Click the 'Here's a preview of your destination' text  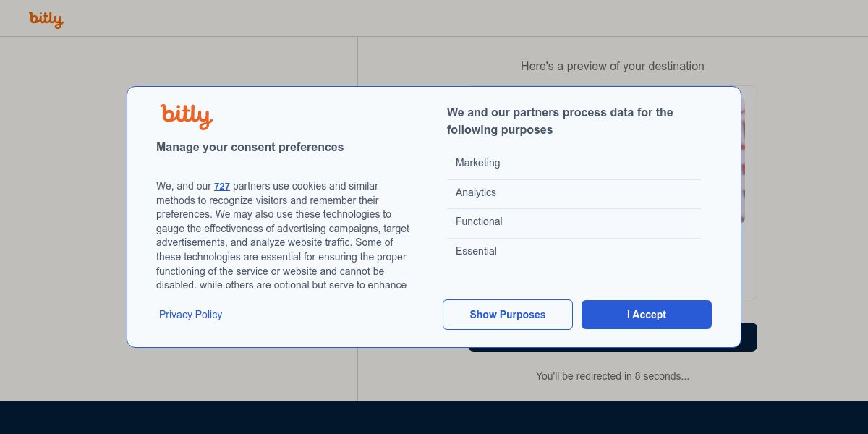[612, 67]
